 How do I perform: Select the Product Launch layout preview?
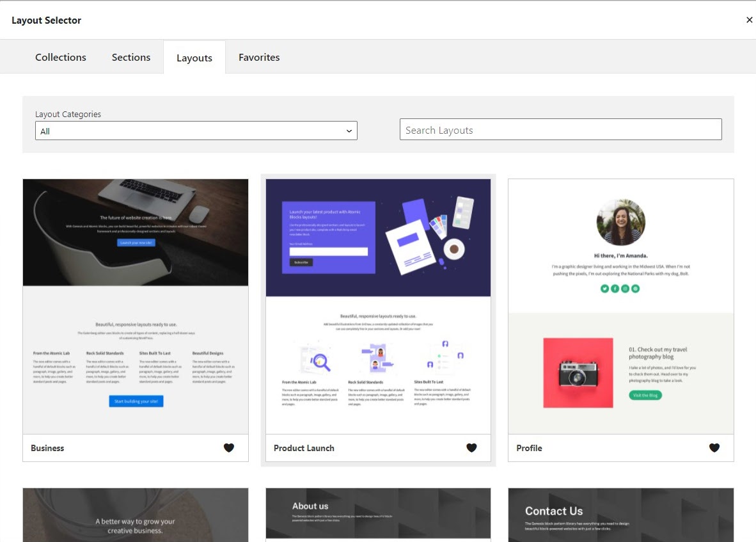point(378,306)
